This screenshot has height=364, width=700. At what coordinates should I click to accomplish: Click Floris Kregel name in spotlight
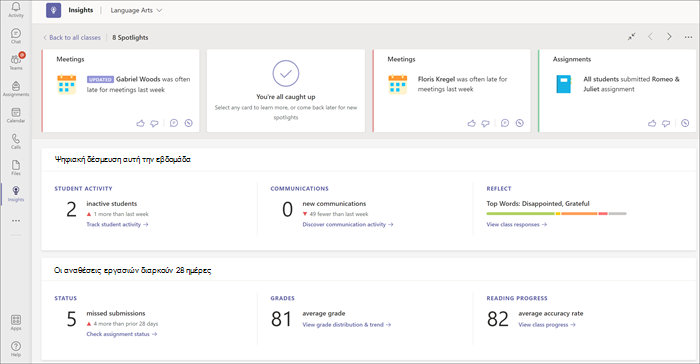point(436,79)
